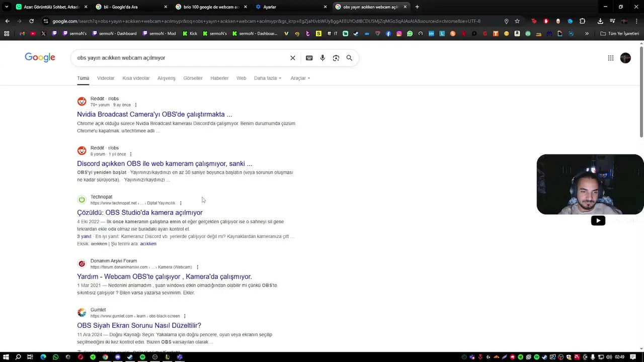The image size is (644, 362).
Task: Open a new browser tab
Action: coord(417,7)
